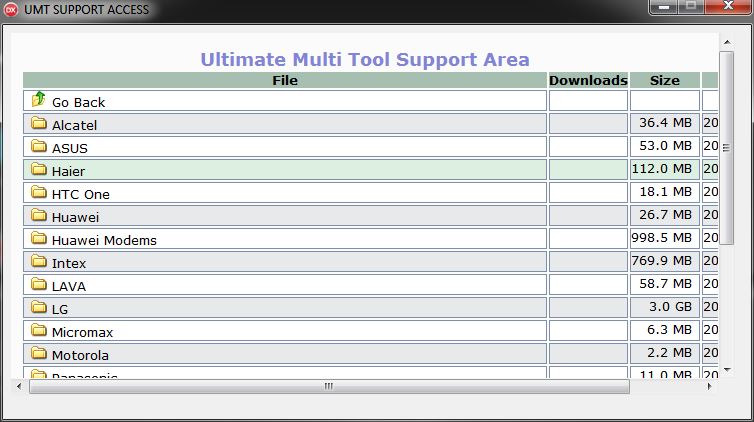Viewport: 754px width, 422px height.
Task: Click the vertical scrollbar up arrow
Action: [727, 42]
